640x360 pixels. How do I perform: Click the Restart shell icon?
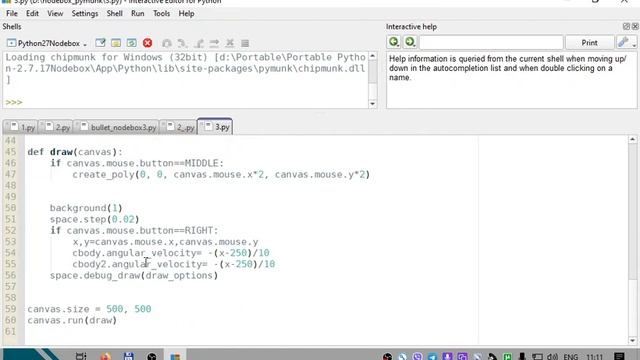(x=131, y=43)
